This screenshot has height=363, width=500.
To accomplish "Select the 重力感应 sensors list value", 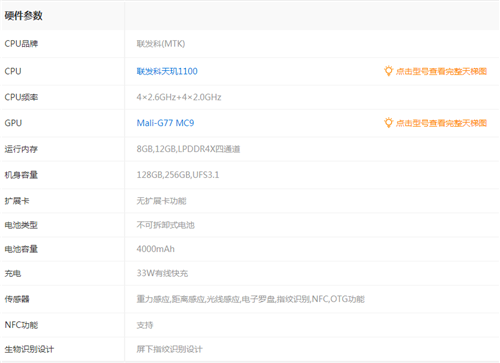I will pos(251,299).
